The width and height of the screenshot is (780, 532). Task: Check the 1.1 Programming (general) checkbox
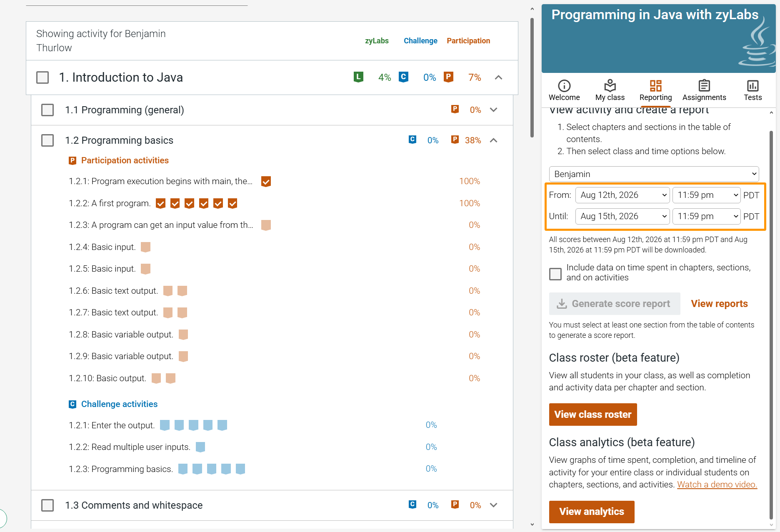[x=47, y=110]
